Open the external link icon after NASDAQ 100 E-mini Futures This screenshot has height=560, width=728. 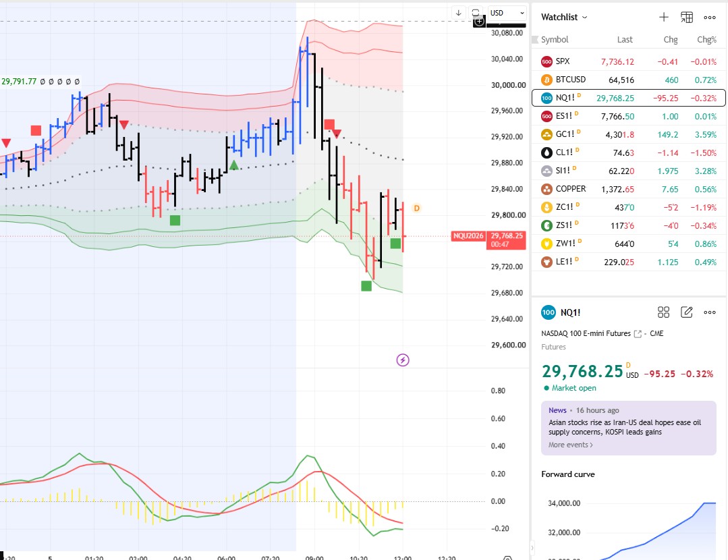click(638, 333)
